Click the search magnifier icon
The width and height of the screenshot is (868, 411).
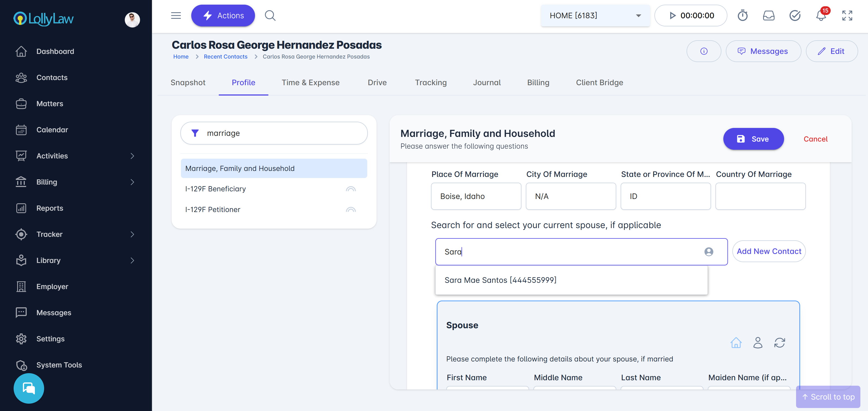click(270, 16)
